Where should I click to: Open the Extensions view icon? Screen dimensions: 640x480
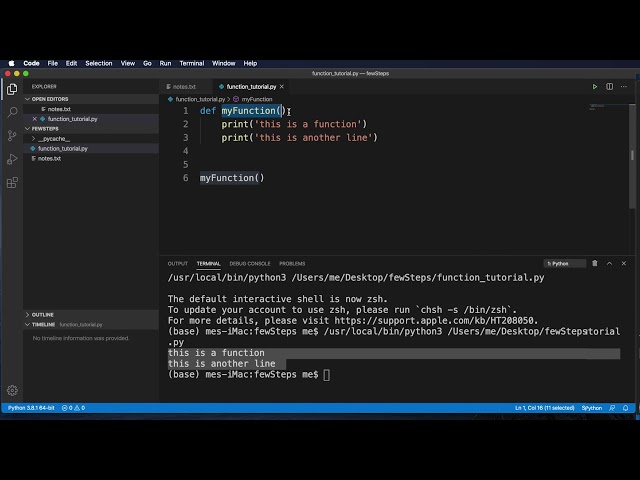click(x=12, y=182)
